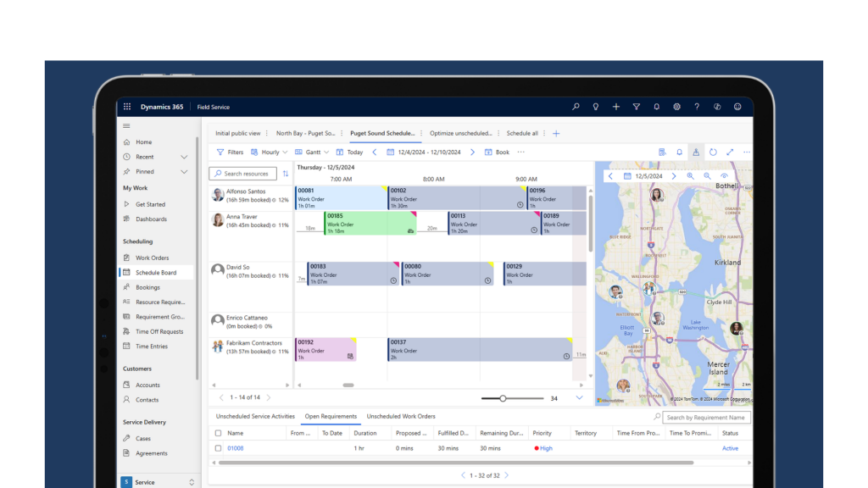Screen dimensions: 868x488
Task: Click the board zoom level slider
Action: click(503, 398)
